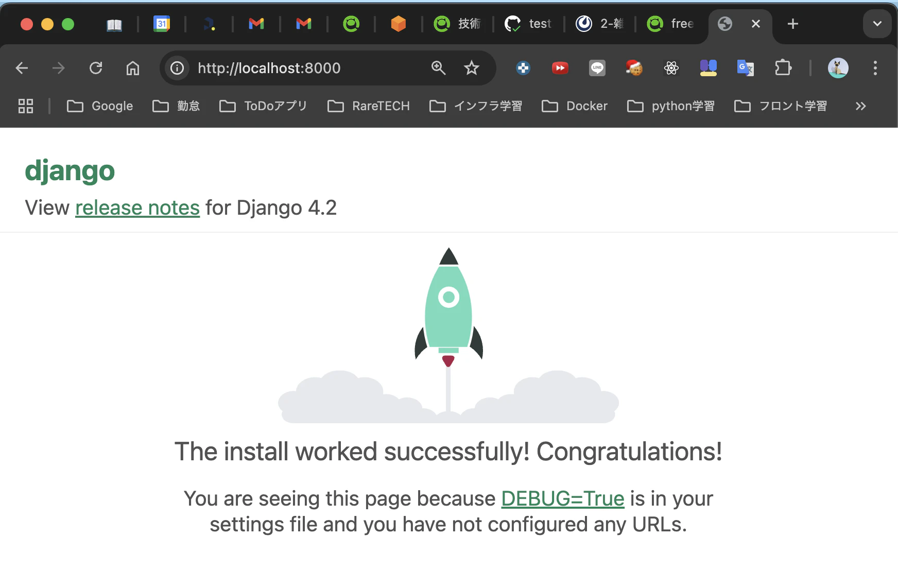Viewport: 898px width, 588px height.
Task: Go back to the previous page
Action: click(x=22, y=68)
